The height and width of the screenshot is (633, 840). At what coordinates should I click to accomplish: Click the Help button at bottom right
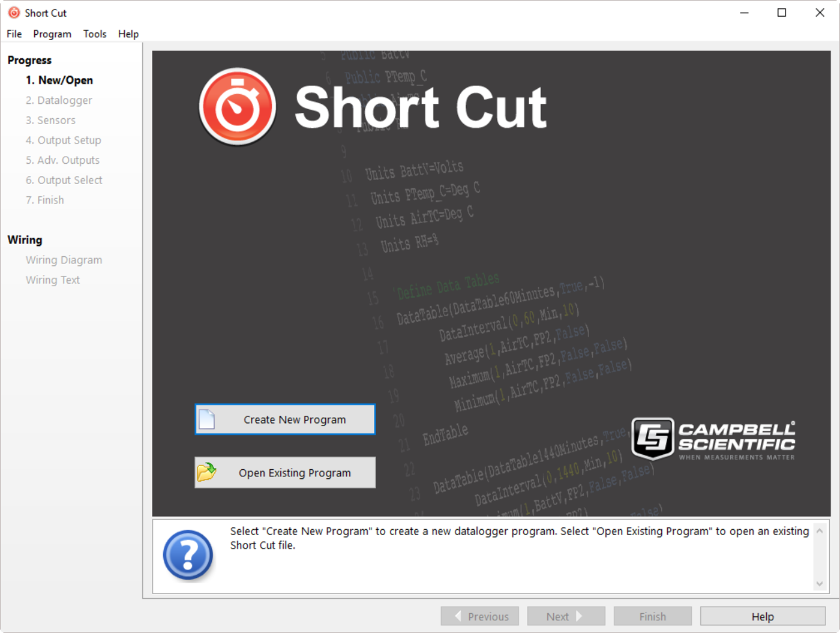point(763,616)
